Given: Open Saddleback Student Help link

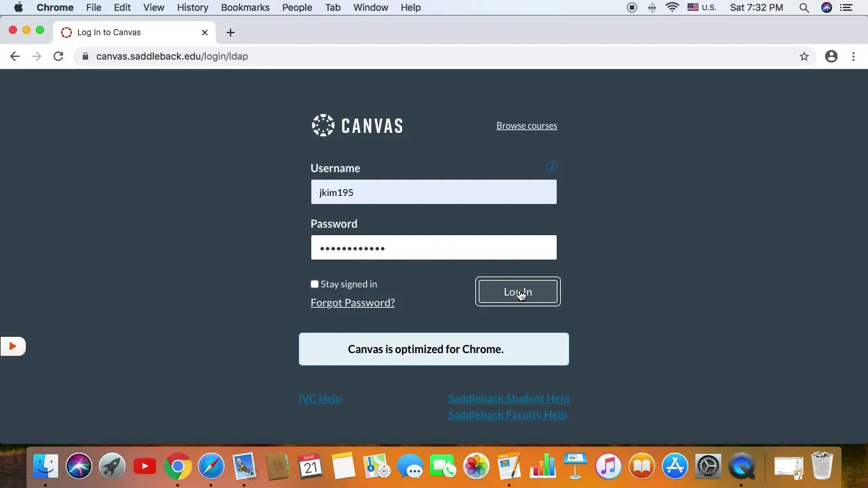Looking at the screenshot, I should [509, 399].
